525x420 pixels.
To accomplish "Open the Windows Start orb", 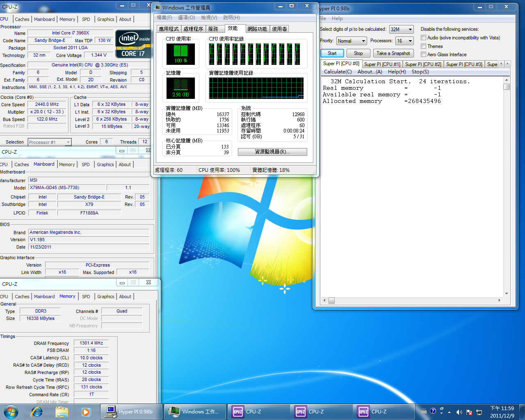I will [11, 411].
